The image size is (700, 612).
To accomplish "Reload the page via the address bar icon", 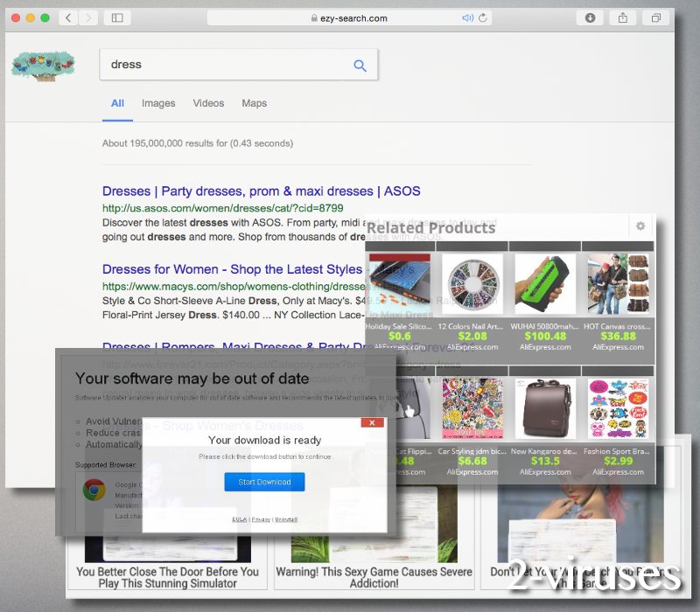I will [x=482, y=17].
